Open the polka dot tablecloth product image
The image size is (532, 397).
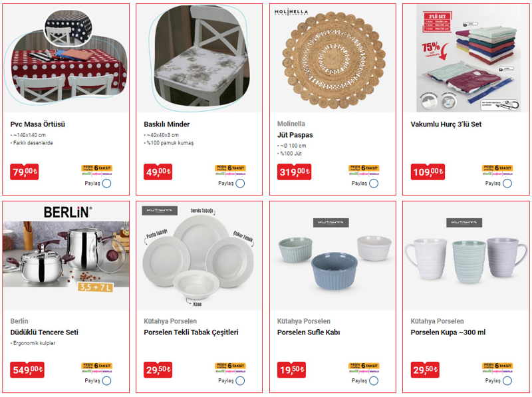66,58
